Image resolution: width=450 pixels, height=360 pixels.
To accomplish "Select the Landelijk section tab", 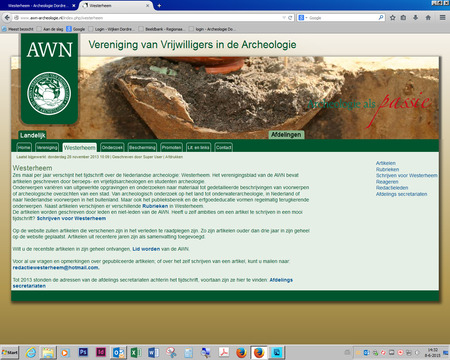I will 32,135.
